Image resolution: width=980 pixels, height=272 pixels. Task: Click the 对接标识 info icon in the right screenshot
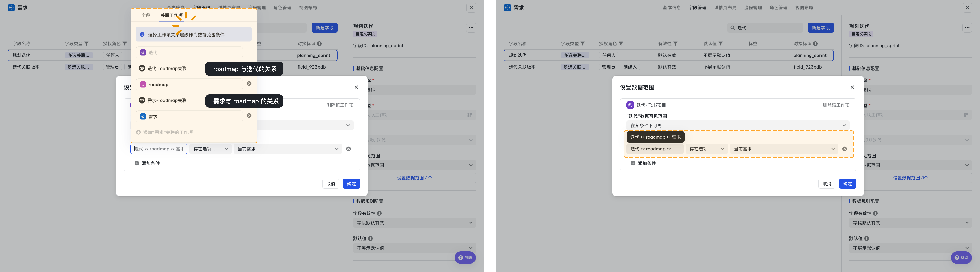click(x=815, y=44)
